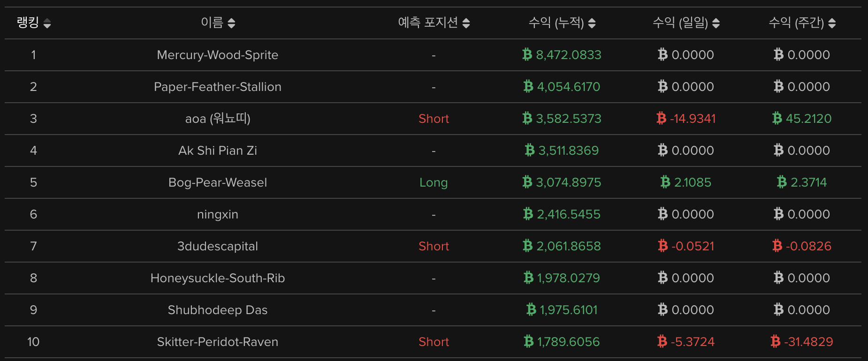Click the Short position for 3dudescapital
Screen dimensions: 868x361
click(x=434, y=246)
